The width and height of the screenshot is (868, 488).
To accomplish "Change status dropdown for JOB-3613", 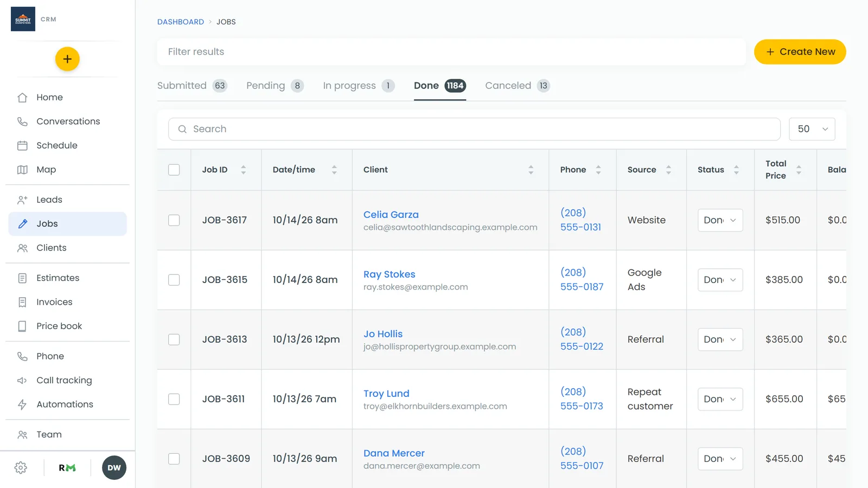I will tap(720, 339).
